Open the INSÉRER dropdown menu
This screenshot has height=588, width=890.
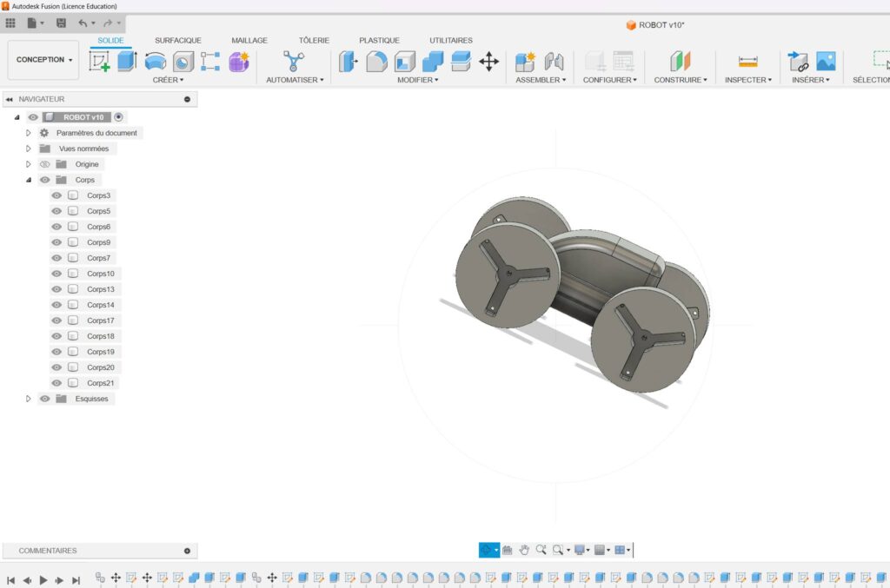point(811,80)
